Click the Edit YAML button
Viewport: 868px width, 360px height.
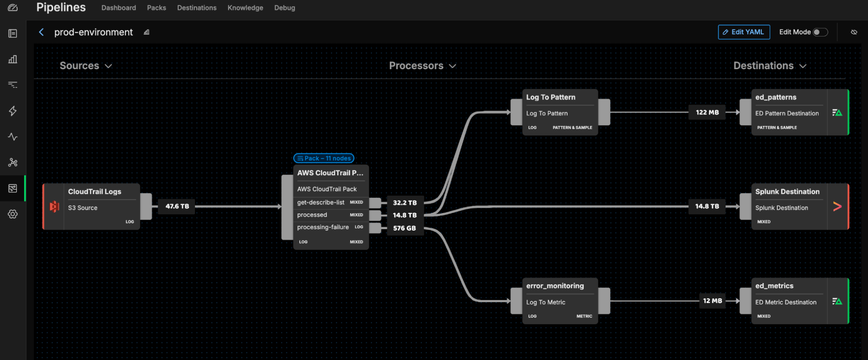click(743, 32)
